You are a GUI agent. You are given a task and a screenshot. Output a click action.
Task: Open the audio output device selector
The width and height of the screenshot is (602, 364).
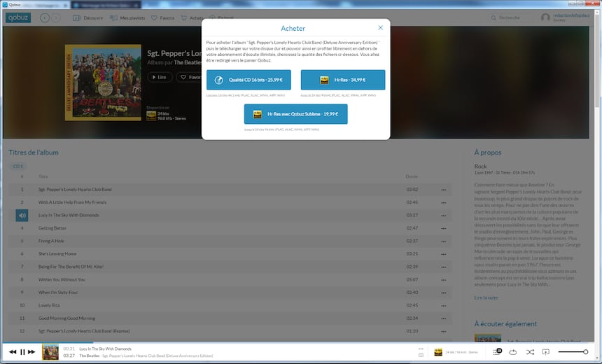click(x=545, y=352)
